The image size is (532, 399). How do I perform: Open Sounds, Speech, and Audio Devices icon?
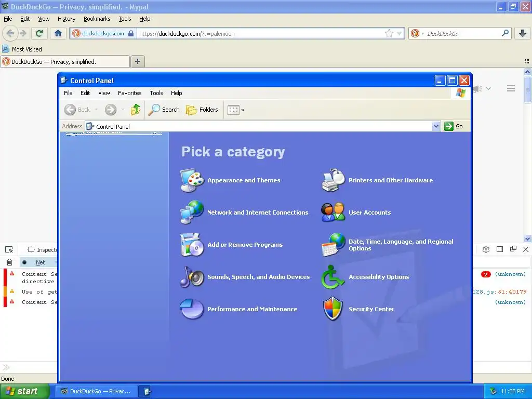192,277
